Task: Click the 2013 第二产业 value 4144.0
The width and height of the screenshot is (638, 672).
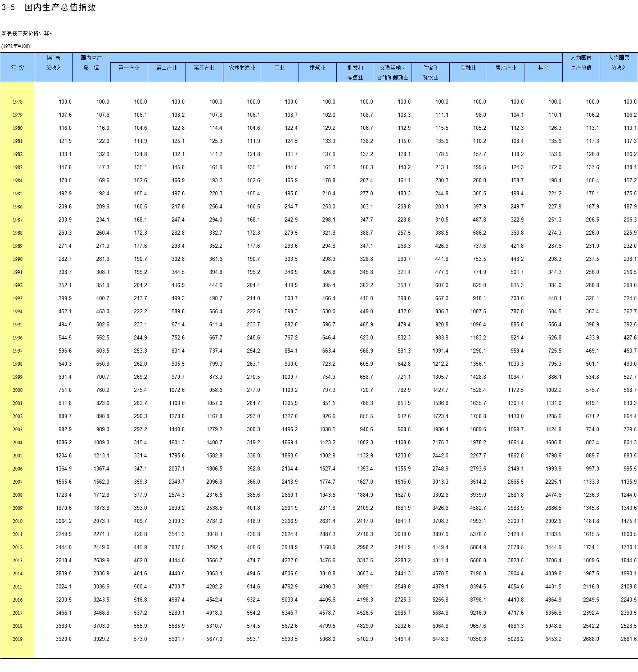Action: coord(177,561)
